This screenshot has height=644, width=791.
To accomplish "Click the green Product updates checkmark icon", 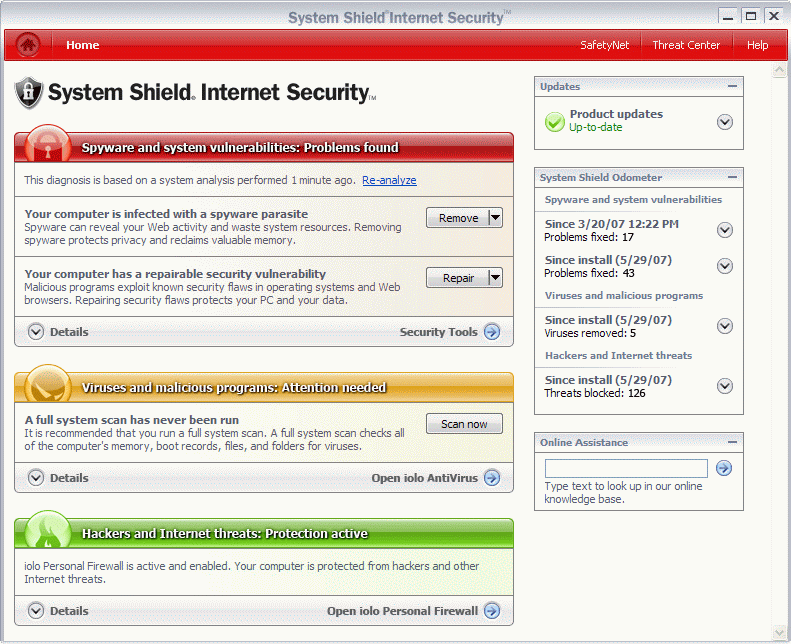I will pyautogui.click(x=555, y=122).
